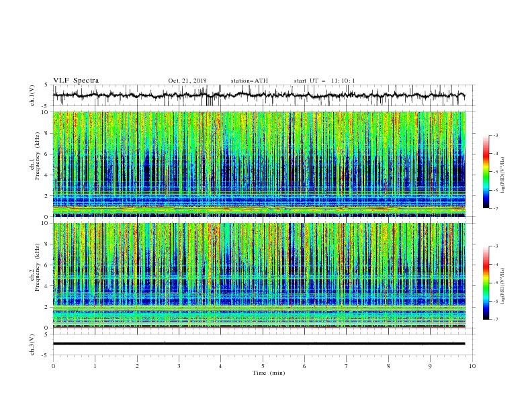Click the "-5" tick on ch.1(V) axis
532x411 pixels.
click(46, 105)
